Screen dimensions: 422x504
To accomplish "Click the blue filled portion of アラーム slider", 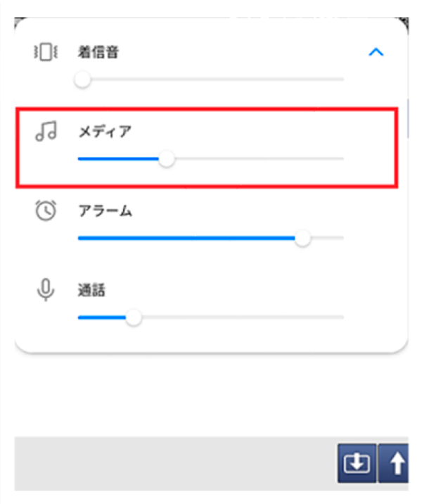I will 186,238.
